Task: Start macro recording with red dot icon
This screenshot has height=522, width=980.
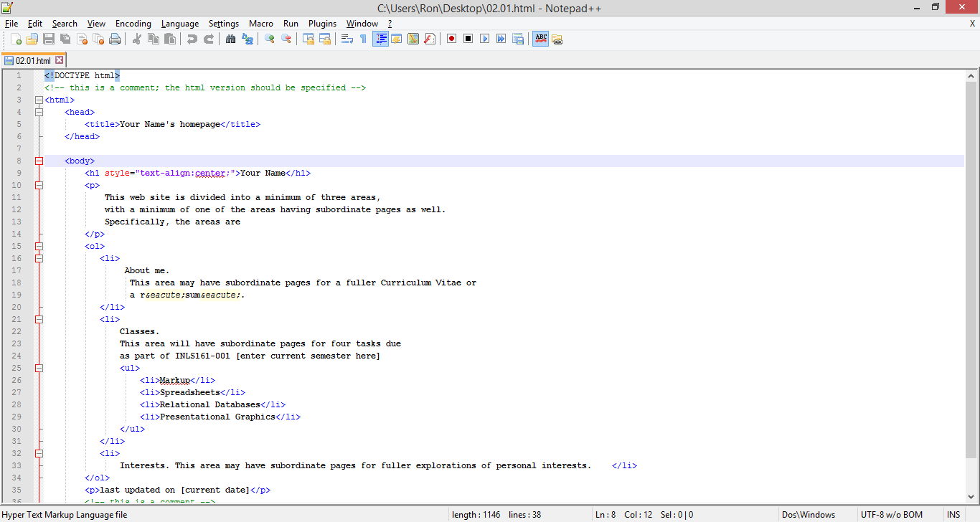Action: tap(451, 39)
